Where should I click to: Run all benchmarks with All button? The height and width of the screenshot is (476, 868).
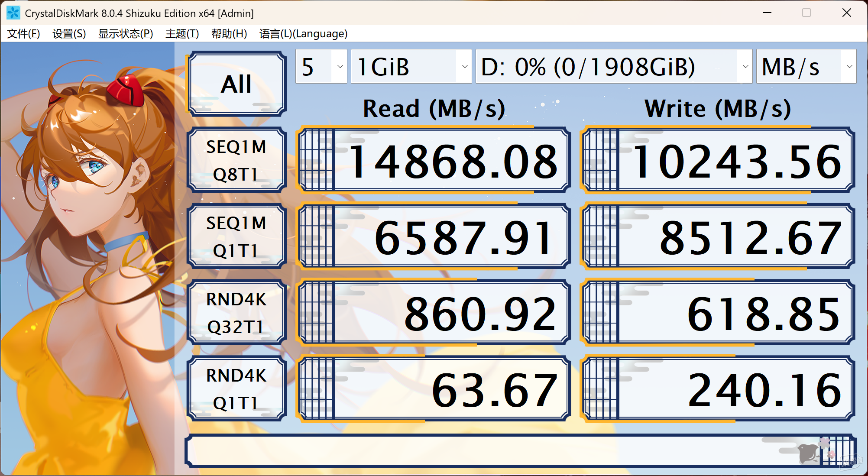pos(236,84)
